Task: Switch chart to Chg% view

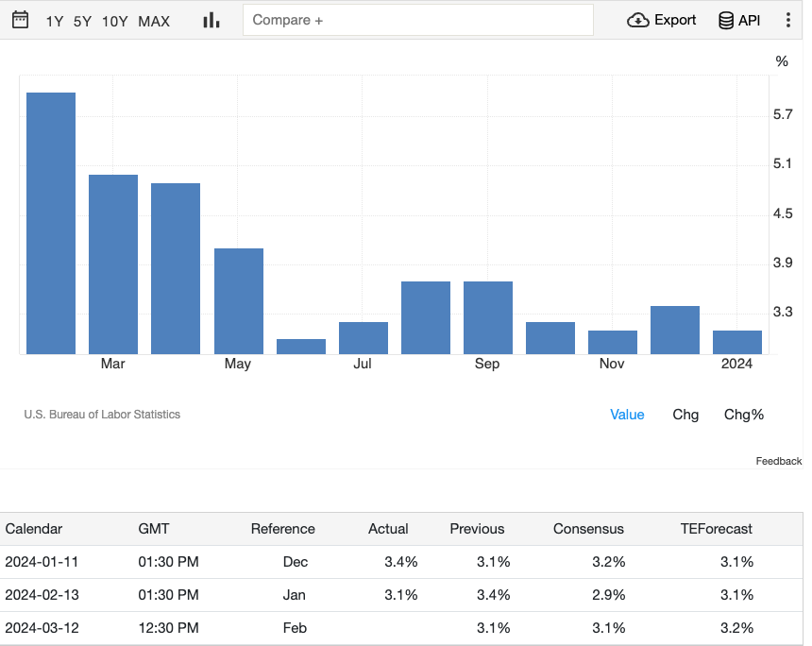Action: coord(744,415)
